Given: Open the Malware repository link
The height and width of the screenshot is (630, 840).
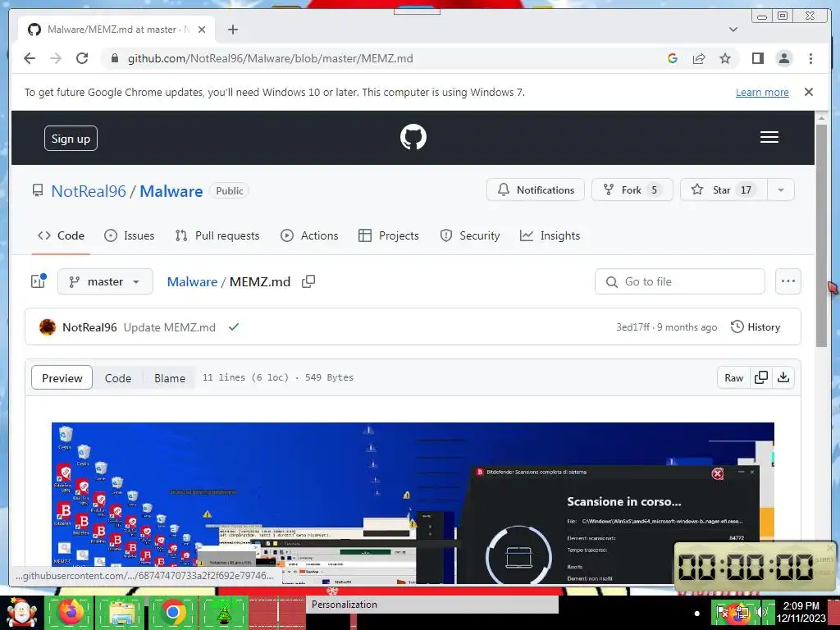Looking at the screenshot, I should [171, 191].
